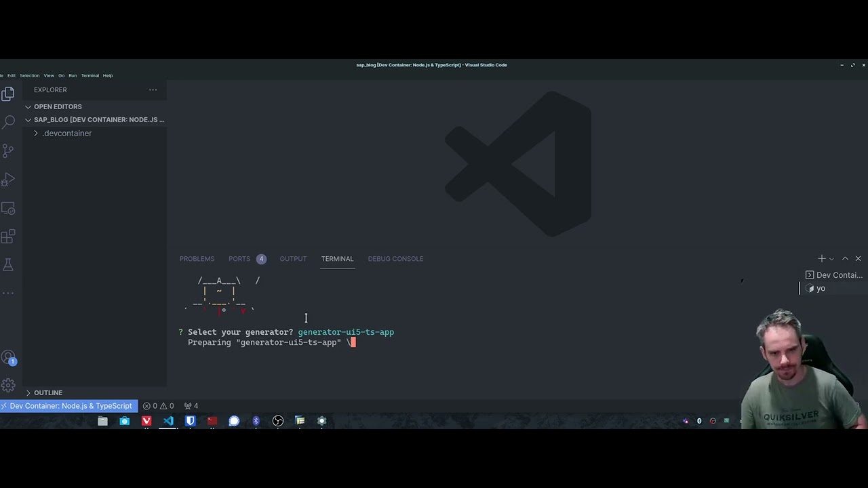Switch to the Ports tab
Viewport: 868px width, 488px height.
click(x=247, y=259)
